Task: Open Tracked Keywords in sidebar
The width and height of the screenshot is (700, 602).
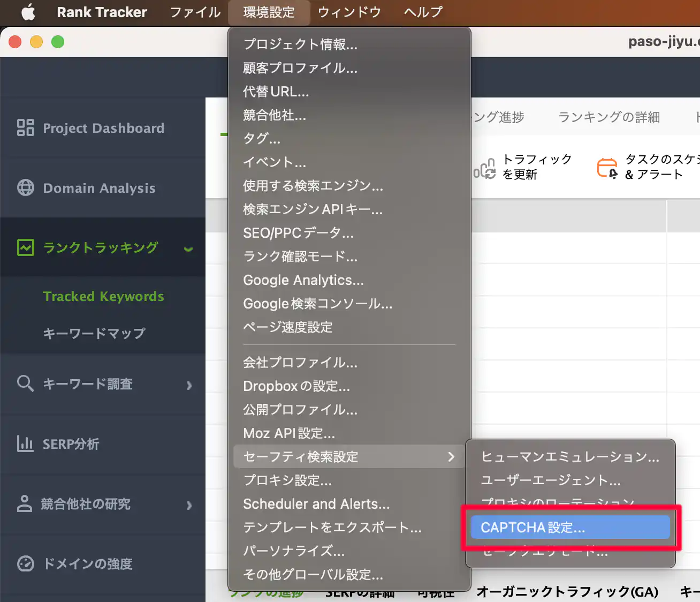Action: coord(103,296)
